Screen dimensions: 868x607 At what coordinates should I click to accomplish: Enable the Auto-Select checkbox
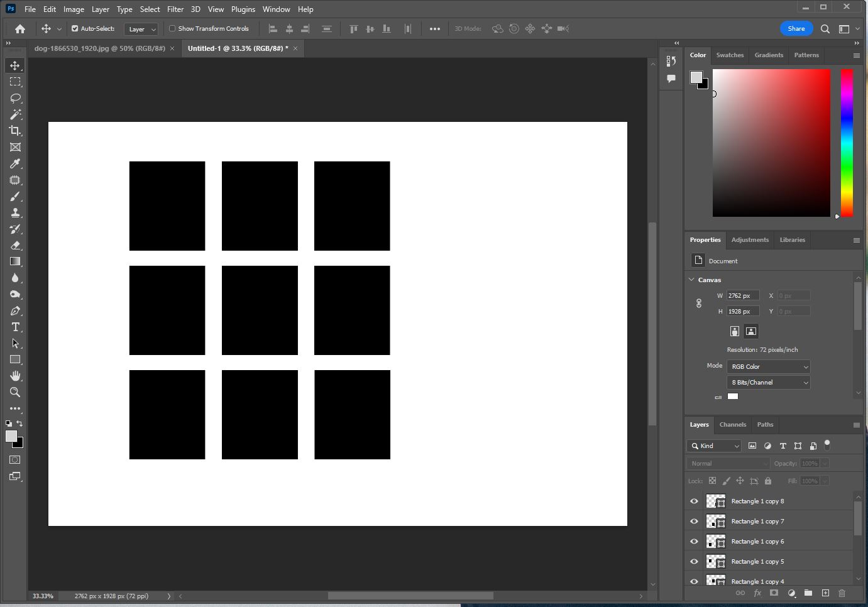[74, 28]
